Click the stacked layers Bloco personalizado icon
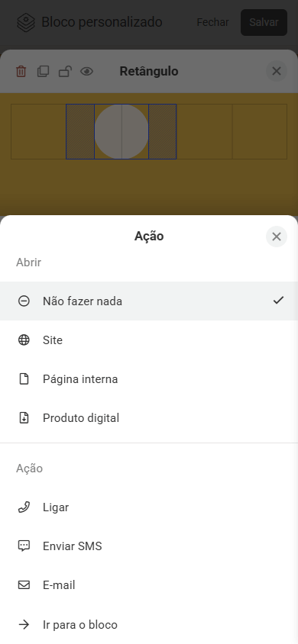The height and width of the screenshot is (644, 298). tap(25, 22)
